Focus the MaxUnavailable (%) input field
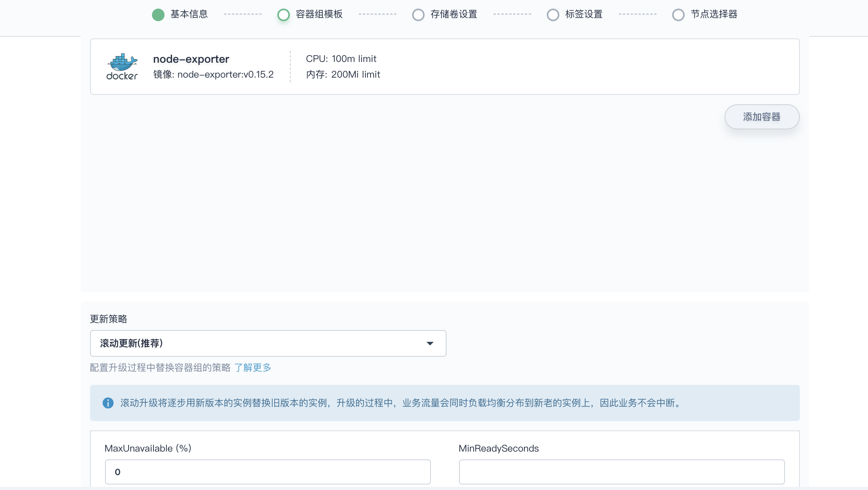 268,472
